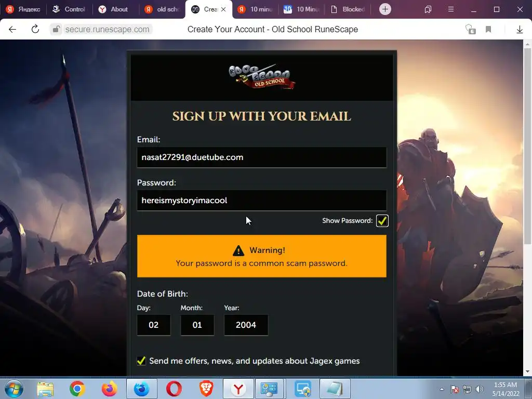Switch to the old school search tab
532x399 pixels.
click(162, 9)
